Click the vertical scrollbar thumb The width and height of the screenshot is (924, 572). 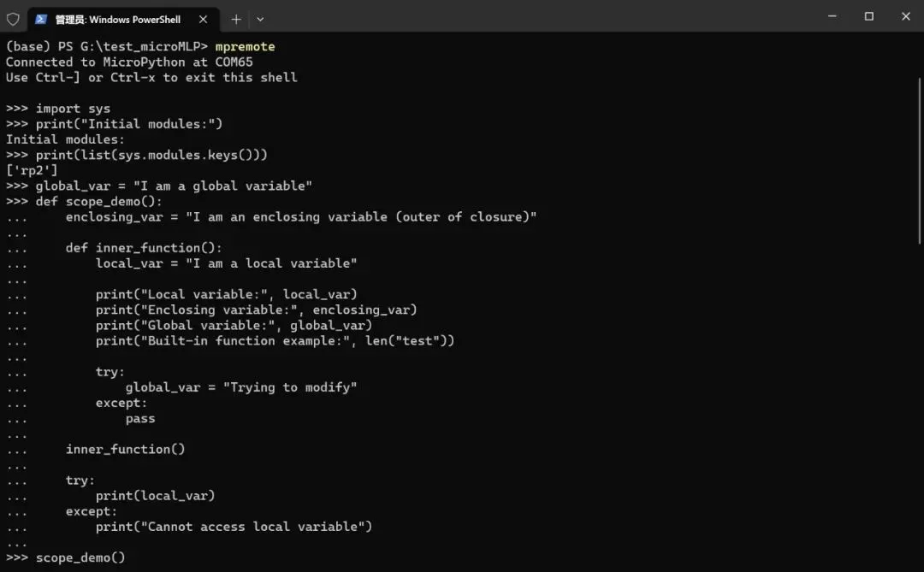(x=919, y=161)
